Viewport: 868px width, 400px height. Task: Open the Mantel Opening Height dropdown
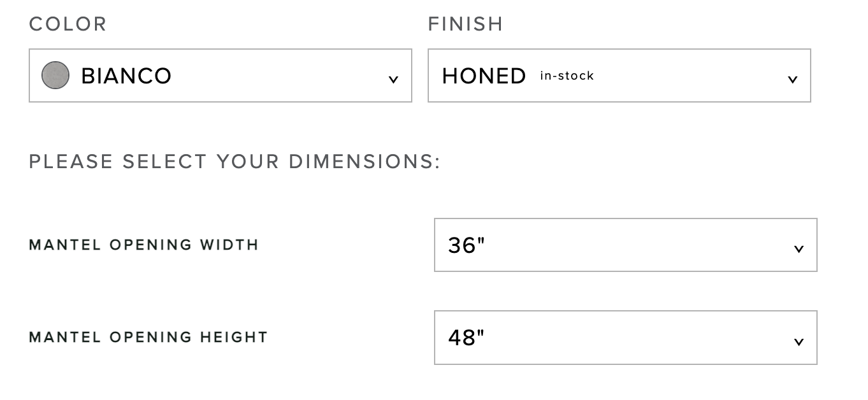pos(625,338)
